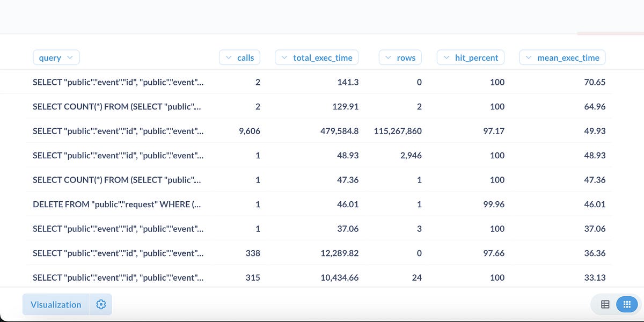This screenshot has width=644, height=322.
Task: Toggle the table display switcher to list mode
Action: [x=605, y=304]
